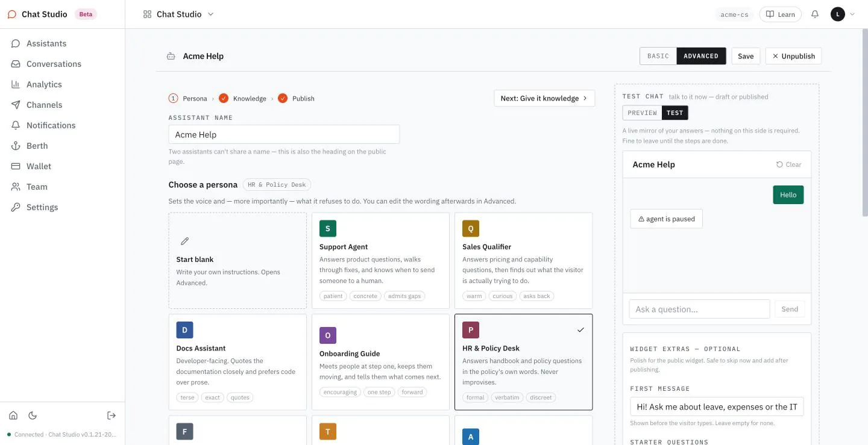Click the home icon in sidebar footer

13,415
